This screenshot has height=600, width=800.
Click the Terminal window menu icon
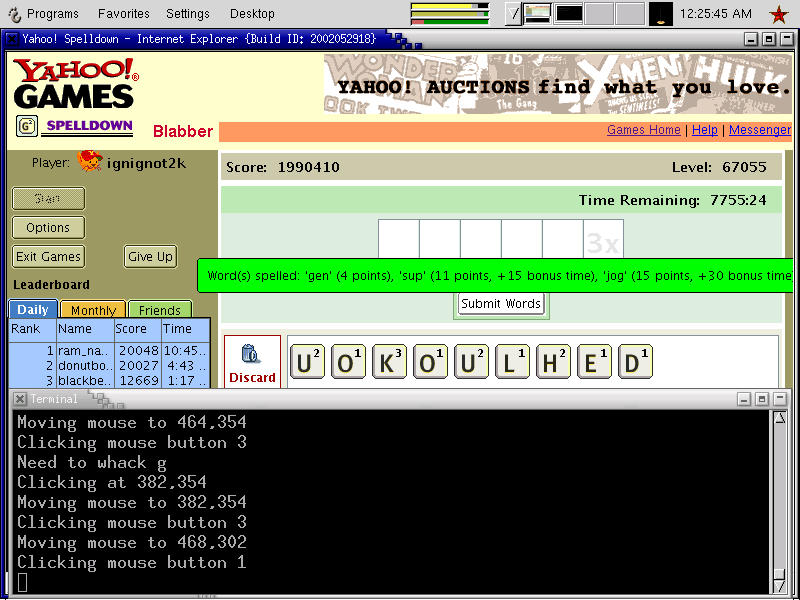19,399
